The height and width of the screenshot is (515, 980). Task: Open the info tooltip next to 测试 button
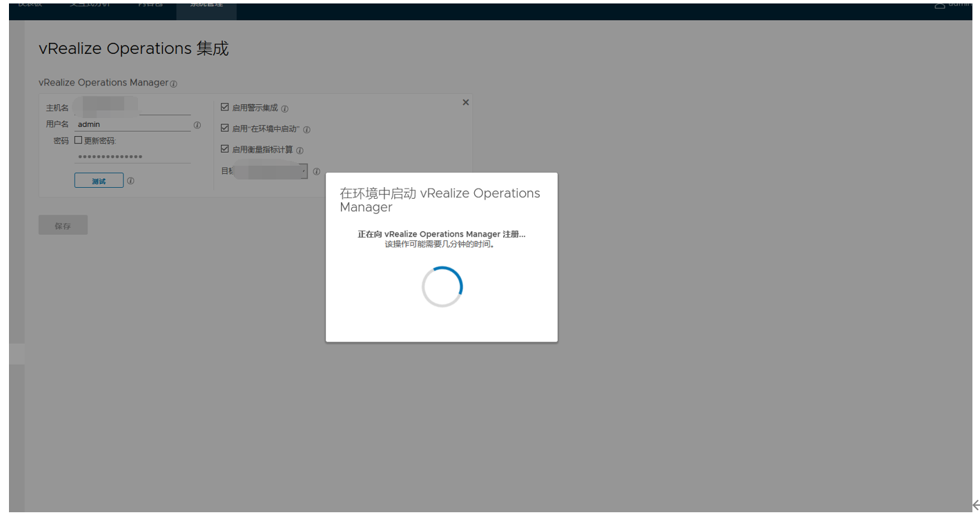tap(129, 180)
